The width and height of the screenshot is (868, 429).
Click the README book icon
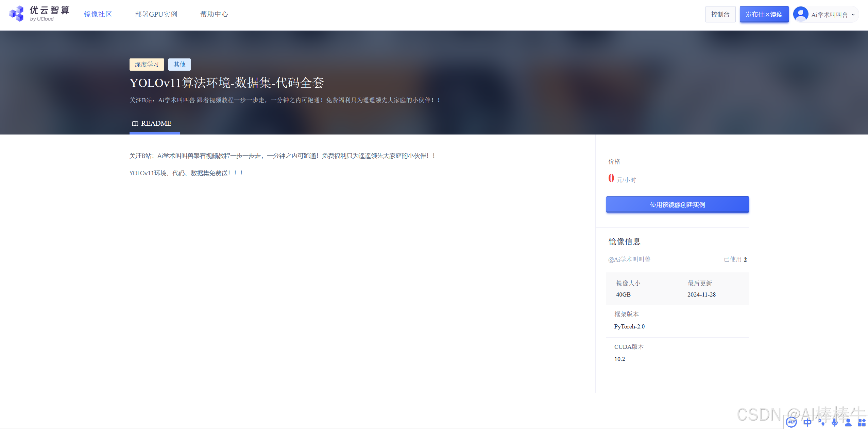pyautogui.click(x=135, y=123)
